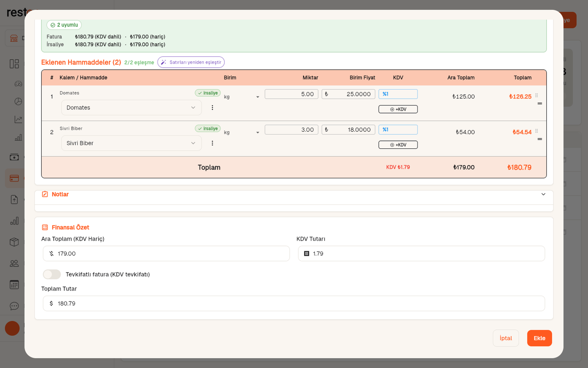Screen dimensions: 588x368
Task: Select the banknote cash icon in background sidebar
Action: pyautogui.click(x=14, y=157)
